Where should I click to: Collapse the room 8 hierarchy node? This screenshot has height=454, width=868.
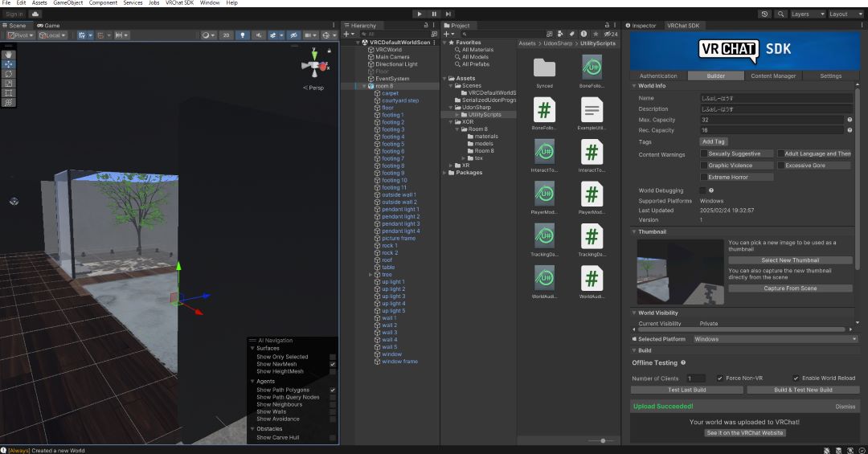click(x=364, y=86)
